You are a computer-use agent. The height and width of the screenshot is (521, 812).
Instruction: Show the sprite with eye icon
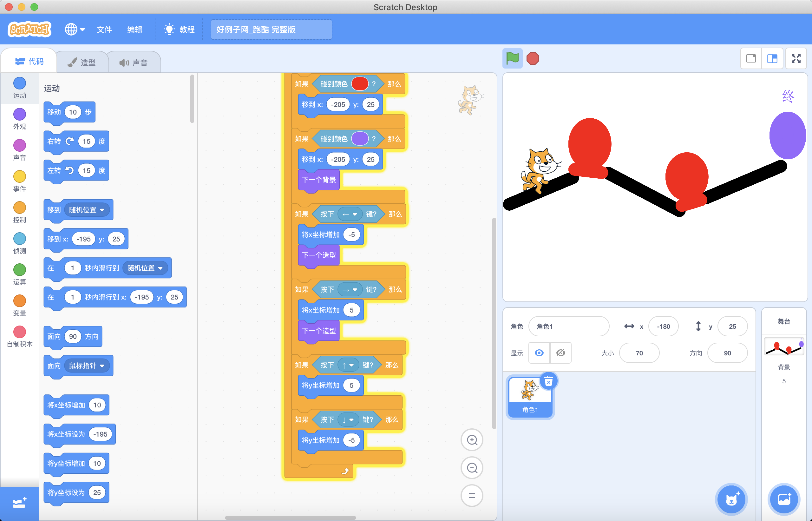(540, 353)
